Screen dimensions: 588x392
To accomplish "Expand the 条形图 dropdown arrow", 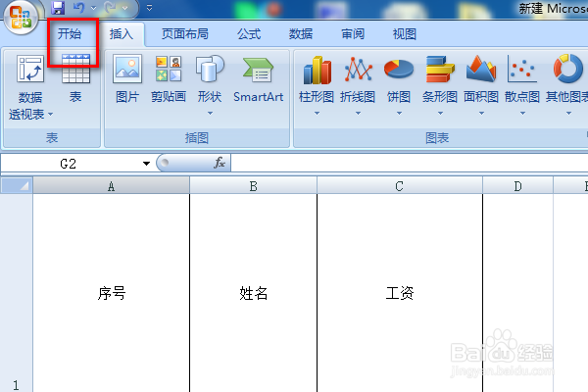I will 440,113.
